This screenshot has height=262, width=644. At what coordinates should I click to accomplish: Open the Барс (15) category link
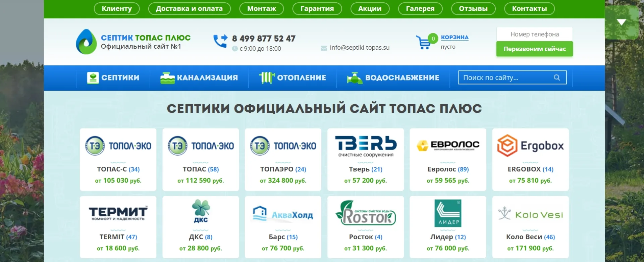coord(283,237)
